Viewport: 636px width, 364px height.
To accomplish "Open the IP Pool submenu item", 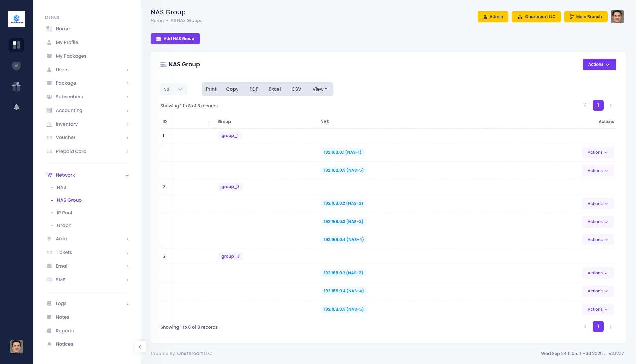I will pos(64,213).
